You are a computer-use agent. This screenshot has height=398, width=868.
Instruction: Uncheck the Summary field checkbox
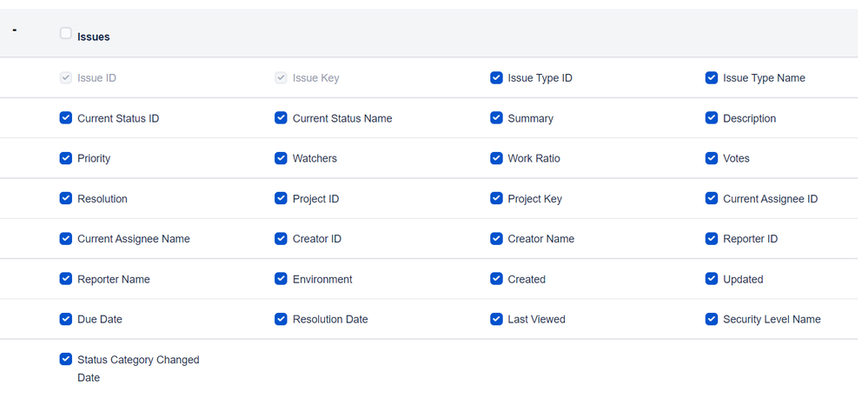496,118
